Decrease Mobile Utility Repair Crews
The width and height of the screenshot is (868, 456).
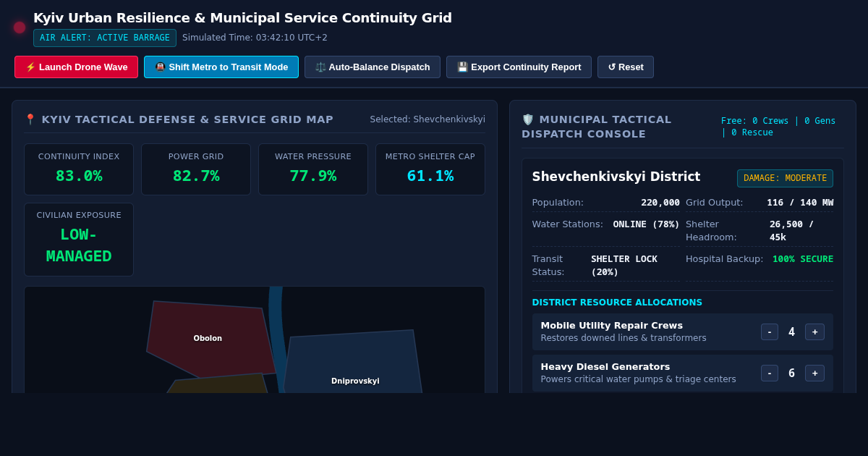(x=770, y=332)
